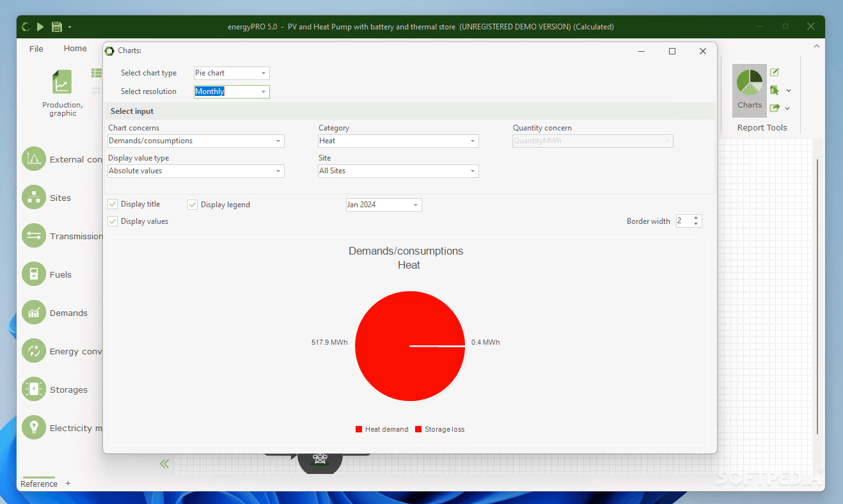This screenshot has width=843, height=504.
Task: Open the Storages sidebar icon
Action: pyautogui.click(x=34, y=389)
